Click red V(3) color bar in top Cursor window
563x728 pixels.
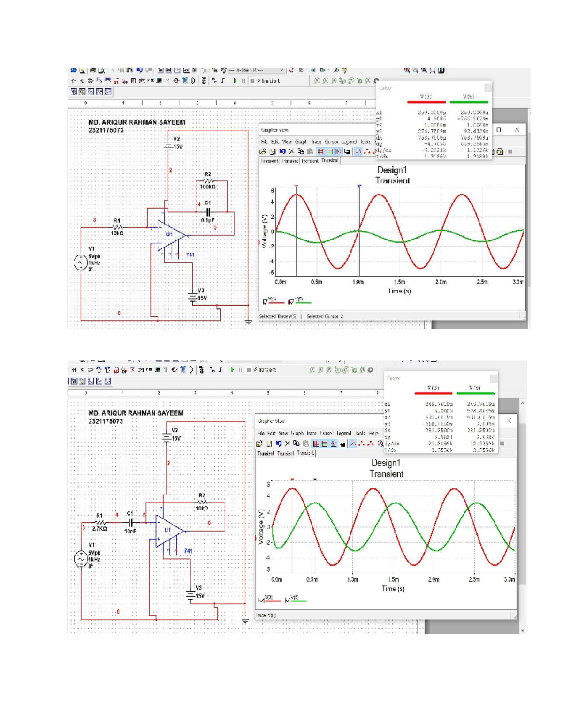[426, 102]
